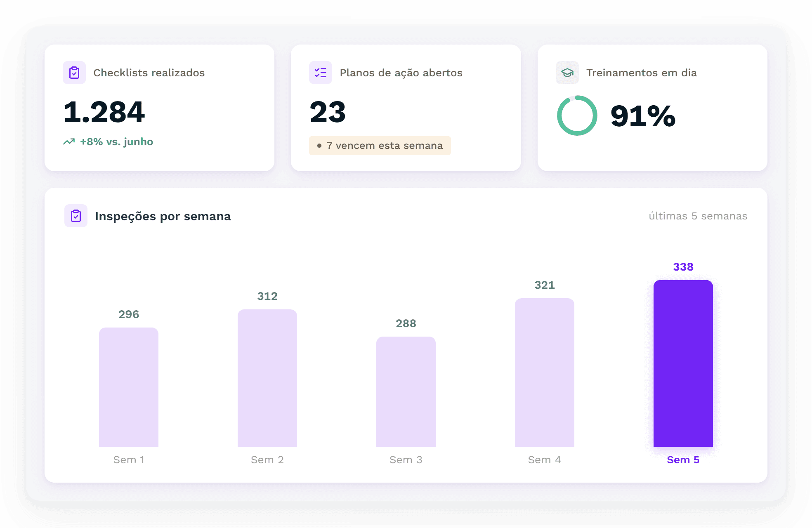812x528 pixels.
Task: Click the clipboard icon beside Checklists realizados
Action: (74, 73)
